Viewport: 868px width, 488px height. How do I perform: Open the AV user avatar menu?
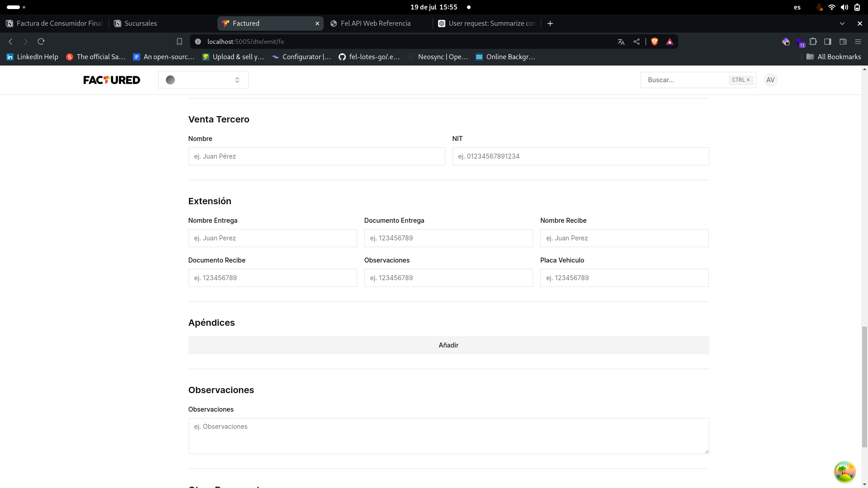point(770,80)
